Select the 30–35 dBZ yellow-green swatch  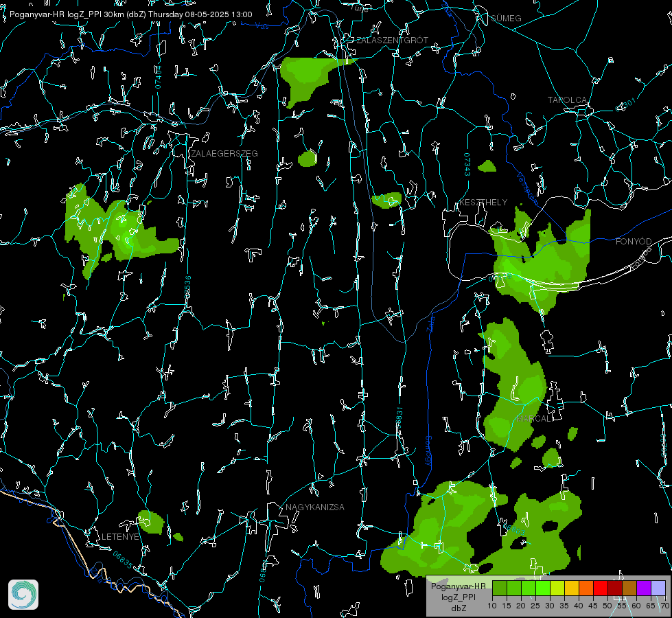pyautogui.click(x=557, y=588)
